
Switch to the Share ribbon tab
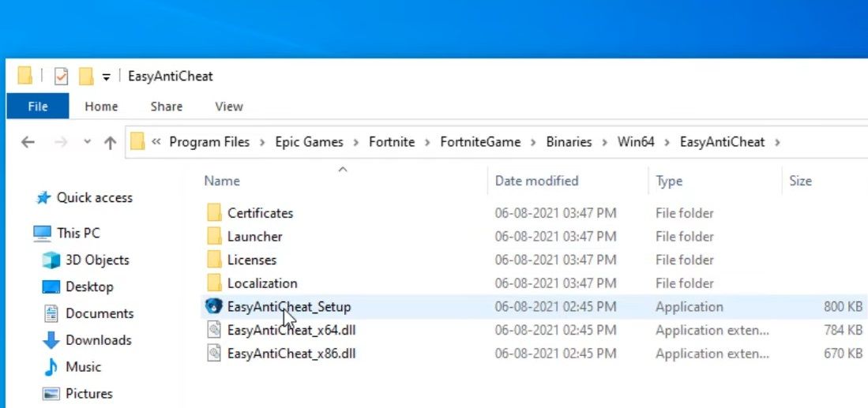(166, 107)
